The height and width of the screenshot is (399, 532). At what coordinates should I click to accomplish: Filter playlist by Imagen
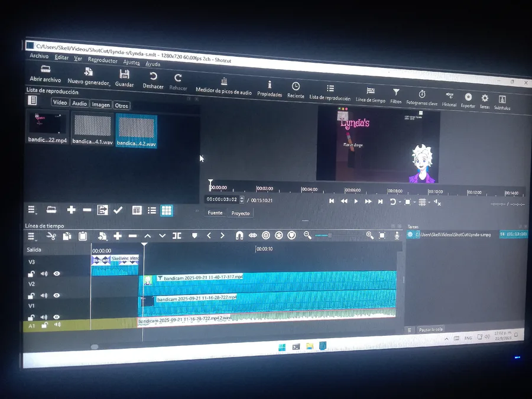(100, 105)
